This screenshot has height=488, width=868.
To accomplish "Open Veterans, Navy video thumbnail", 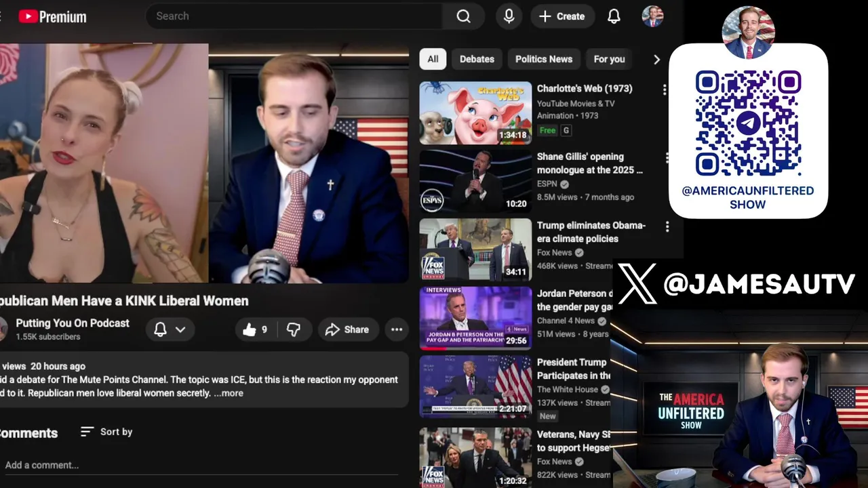I will tap(475, 458).
